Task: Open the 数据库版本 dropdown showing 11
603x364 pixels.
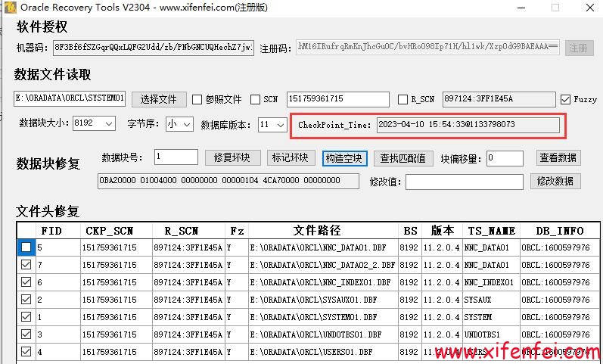Action: [x=272, y=124]
